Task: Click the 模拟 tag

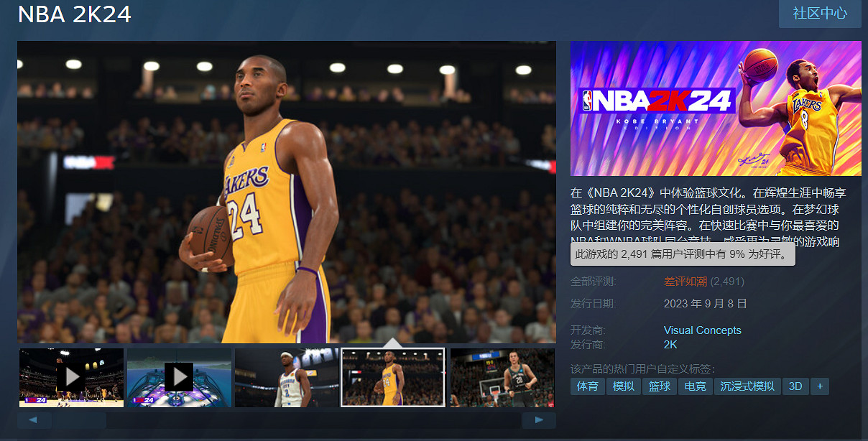Action: pos(624,386)
